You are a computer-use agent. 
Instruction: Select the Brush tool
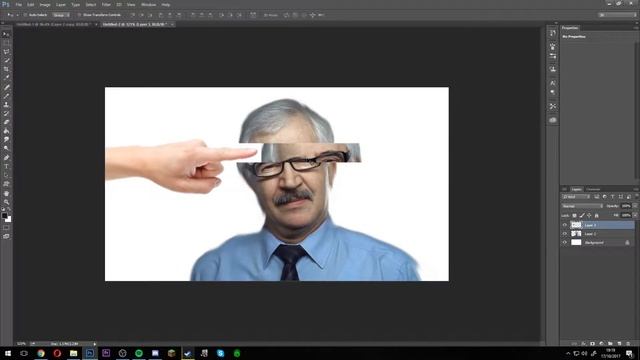click(x=6, y=96)
